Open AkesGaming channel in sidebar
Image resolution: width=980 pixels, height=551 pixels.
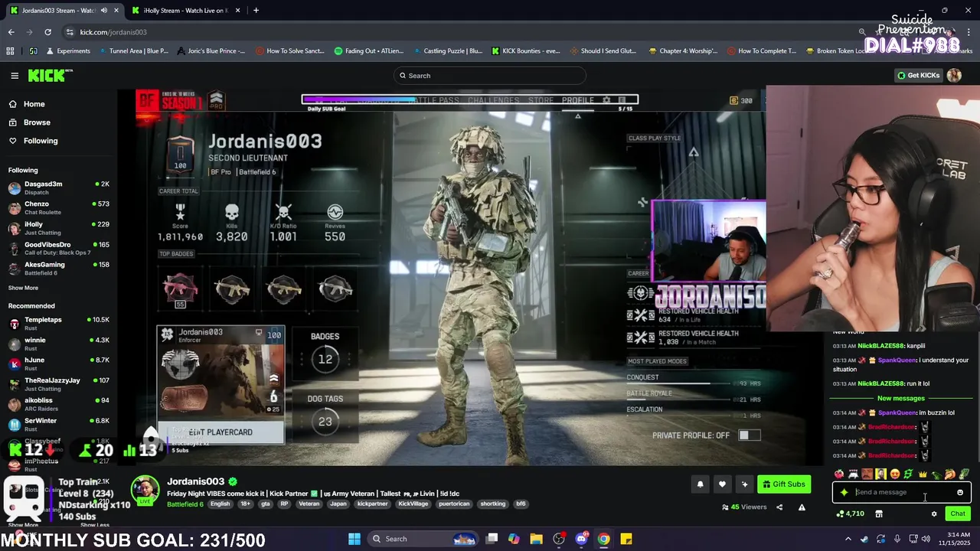(x=58, y=268)
